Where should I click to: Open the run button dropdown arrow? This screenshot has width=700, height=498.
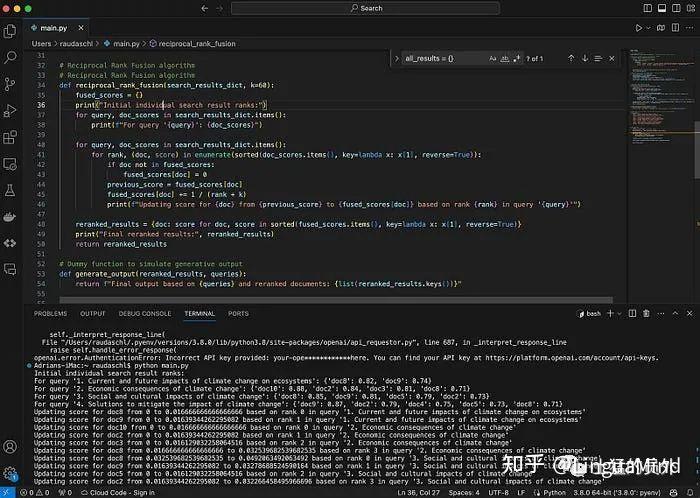(649, 28)
